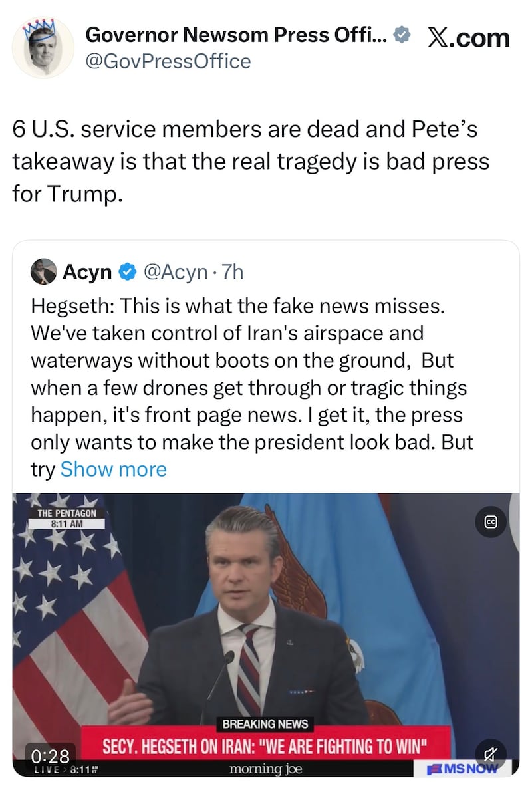The height and width of the screenshot is (786, 532).
Task: Click the 7h timestamp on Acyn's tweet
Action: coord(233,271)
